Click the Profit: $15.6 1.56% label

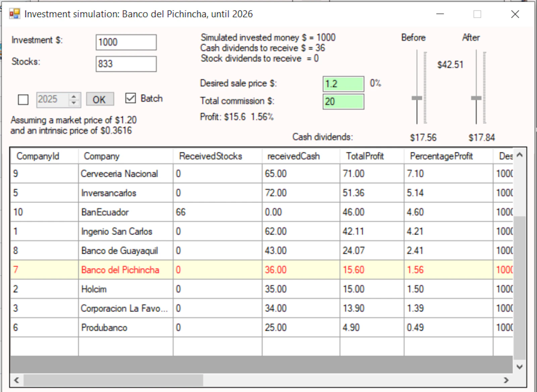pos(237,117)
